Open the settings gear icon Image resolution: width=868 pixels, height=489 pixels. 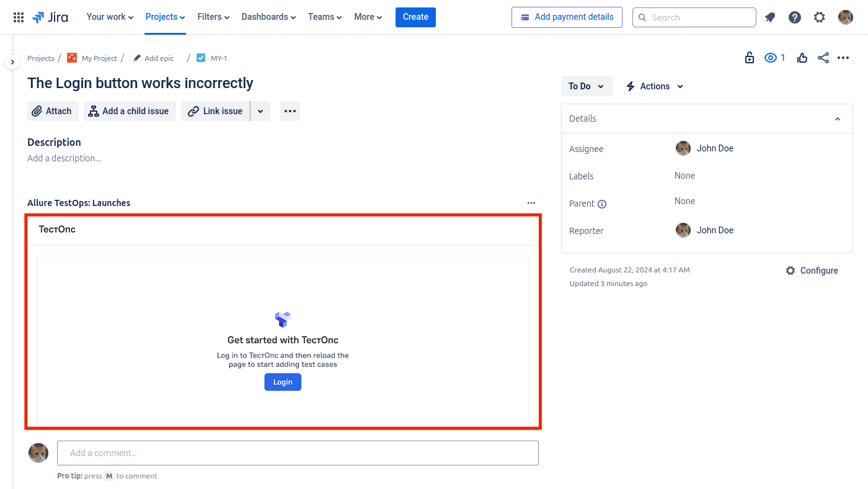click(820, 17)
